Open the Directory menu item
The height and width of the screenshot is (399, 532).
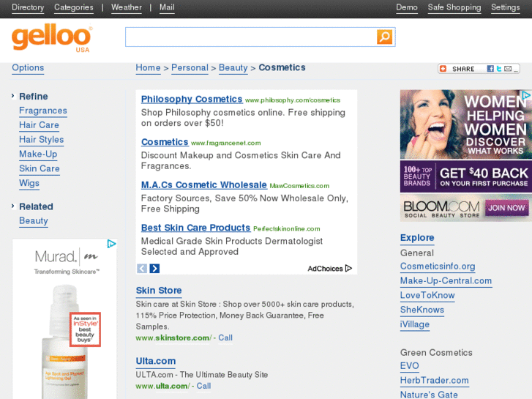point(28,7)
